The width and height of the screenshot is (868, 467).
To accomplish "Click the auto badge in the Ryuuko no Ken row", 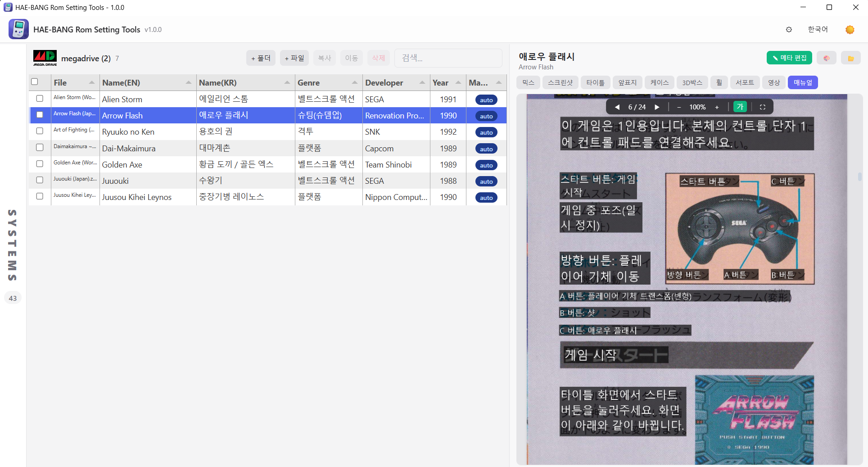I will [486, 132].
